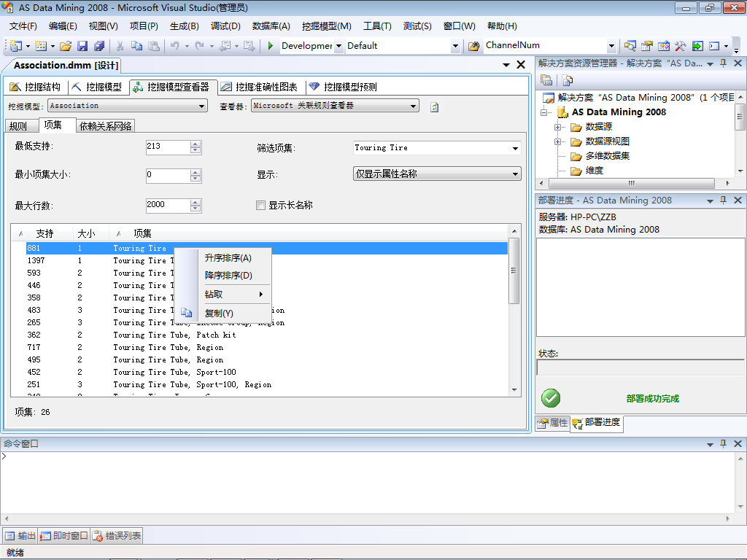This screenshot has width=747, height=560.
Task: Decrease the 最大行数 value with down arrow
Action: (196, 209)
